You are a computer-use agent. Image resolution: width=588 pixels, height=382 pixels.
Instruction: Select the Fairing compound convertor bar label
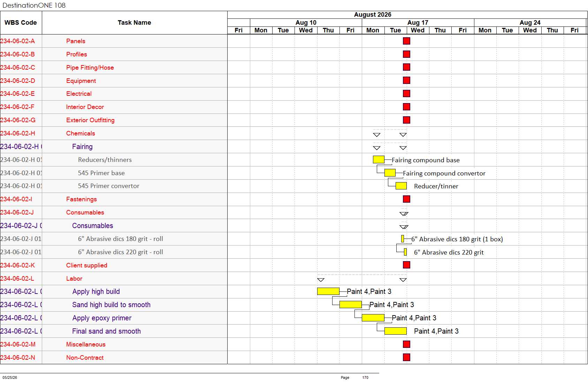[x=444, y=173]
